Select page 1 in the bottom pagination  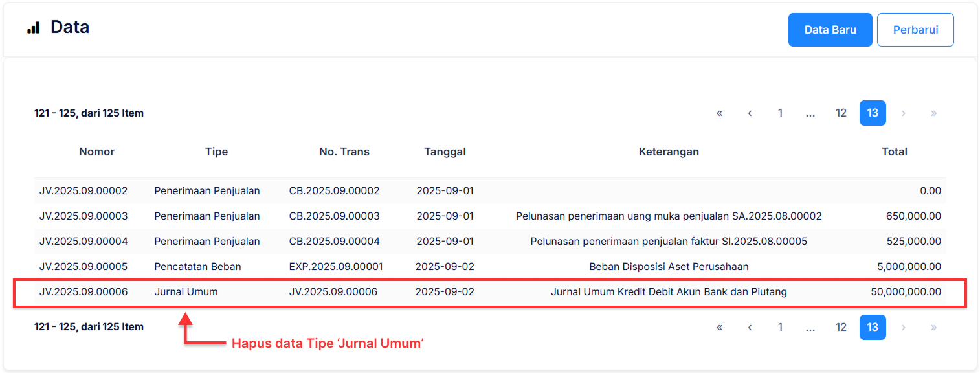[x=780, y=327]
